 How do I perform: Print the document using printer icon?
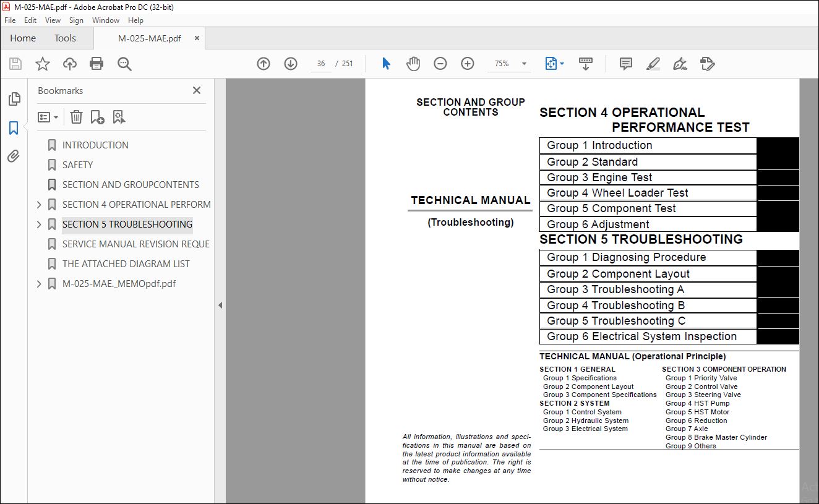point(96,64)
